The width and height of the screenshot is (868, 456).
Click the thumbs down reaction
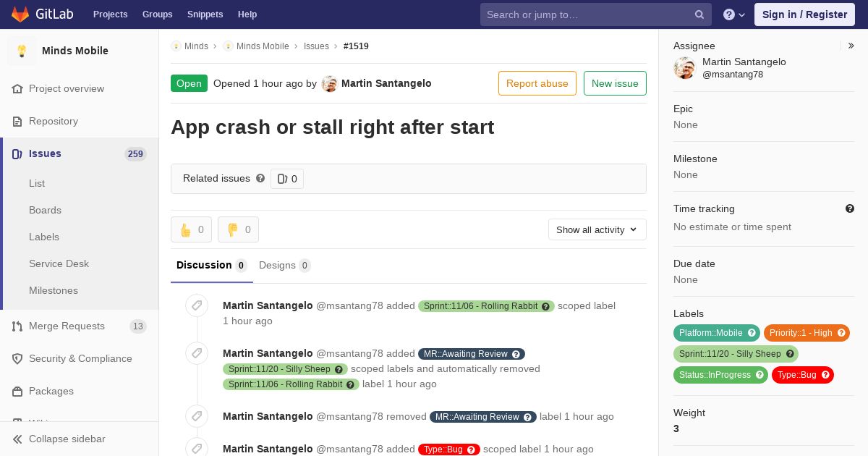point(238,229)
